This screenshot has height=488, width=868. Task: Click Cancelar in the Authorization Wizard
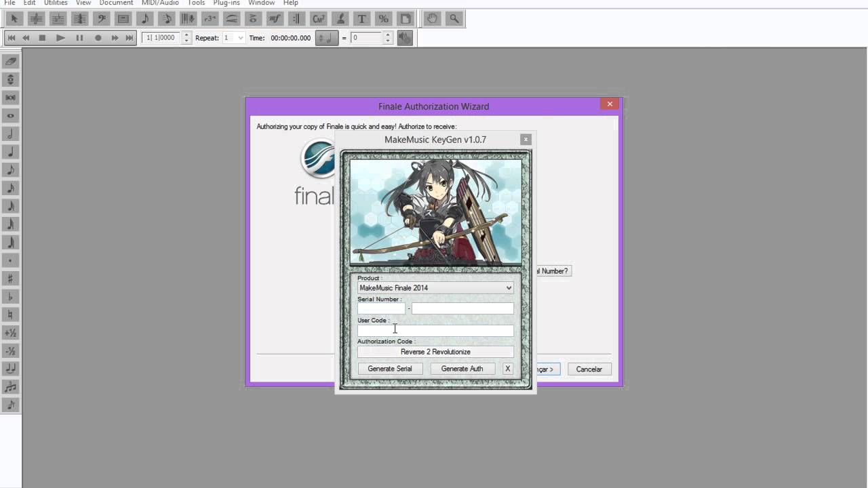click(x=589, y=369)
